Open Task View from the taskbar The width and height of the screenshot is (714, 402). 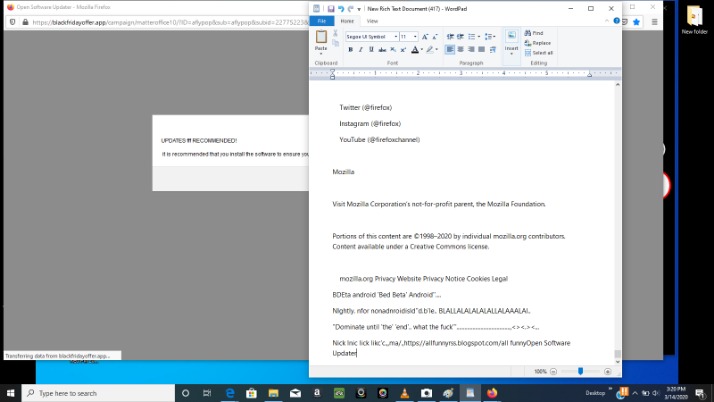click(x=207, y=393)
